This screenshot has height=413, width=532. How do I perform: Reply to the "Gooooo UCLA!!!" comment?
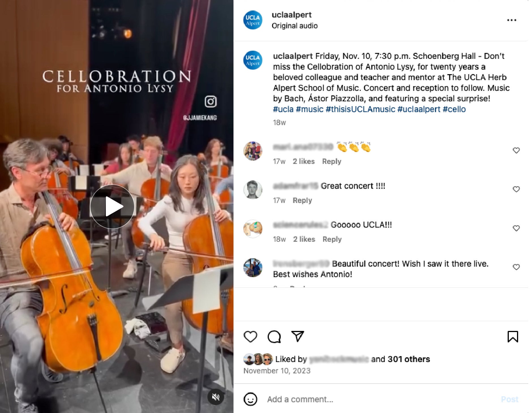(x=332, y=239)
